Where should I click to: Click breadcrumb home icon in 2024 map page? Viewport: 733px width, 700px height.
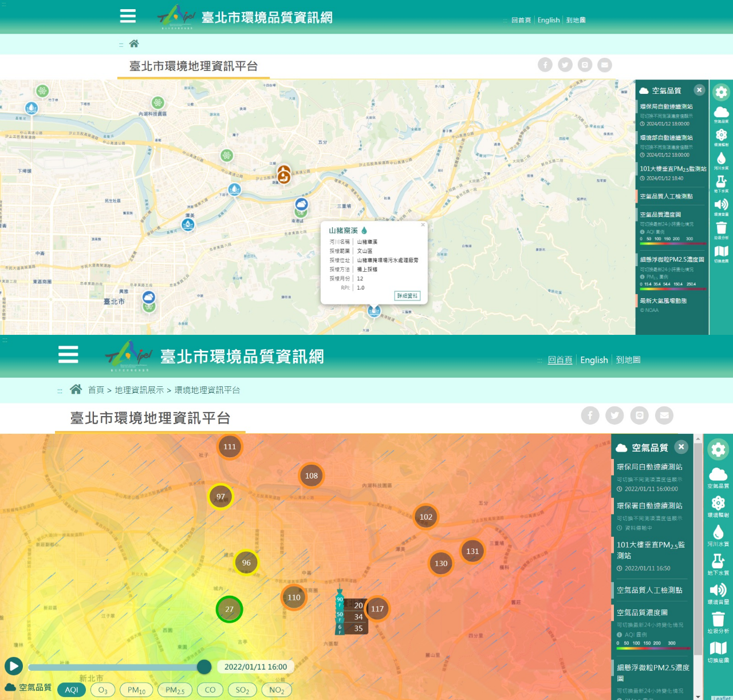pos(134,43)
